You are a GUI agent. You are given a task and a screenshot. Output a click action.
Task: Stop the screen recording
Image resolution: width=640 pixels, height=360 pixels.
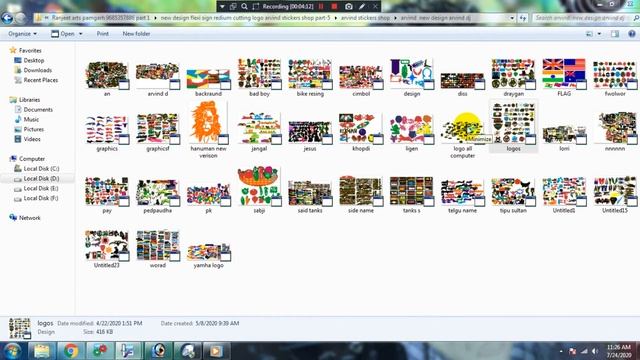[334, 7]
